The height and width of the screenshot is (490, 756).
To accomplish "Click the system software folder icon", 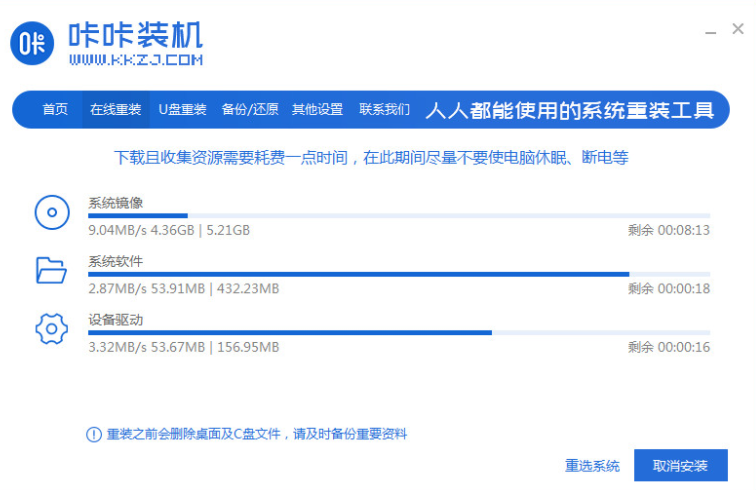I will (x=51, y=270).
